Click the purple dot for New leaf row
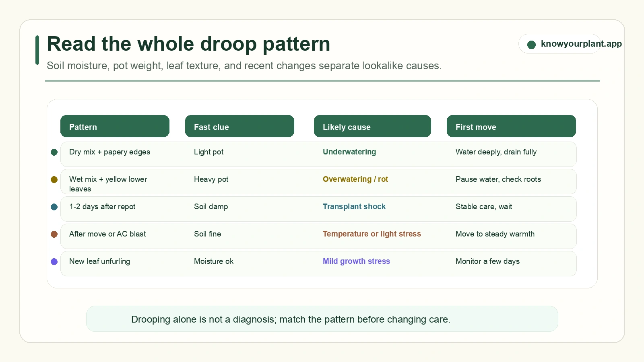 (54, 262)
